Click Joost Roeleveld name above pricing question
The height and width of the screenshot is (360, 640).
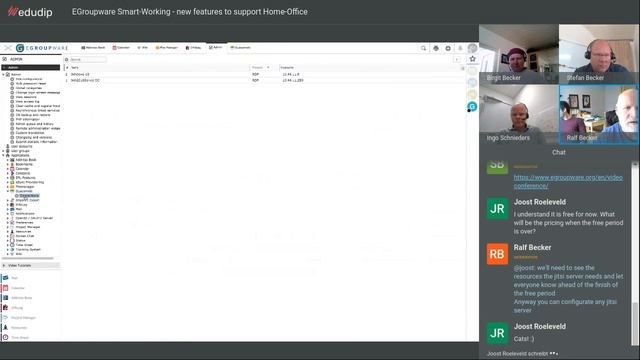(540, 202)
